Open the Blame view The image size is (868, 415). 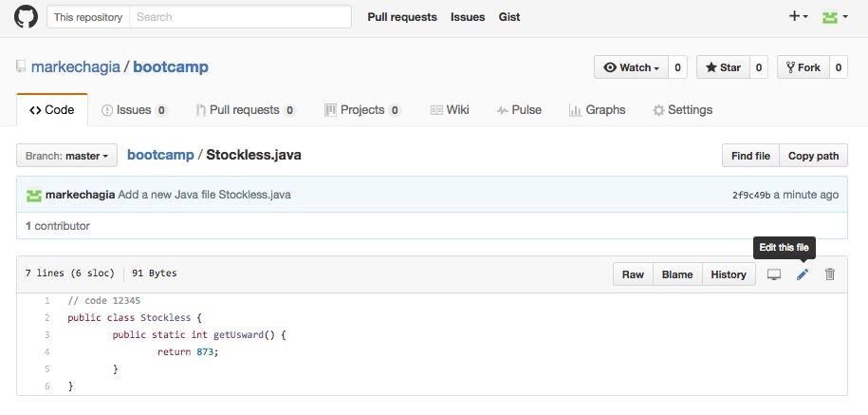pyautogui.click(x=677, y=274)
